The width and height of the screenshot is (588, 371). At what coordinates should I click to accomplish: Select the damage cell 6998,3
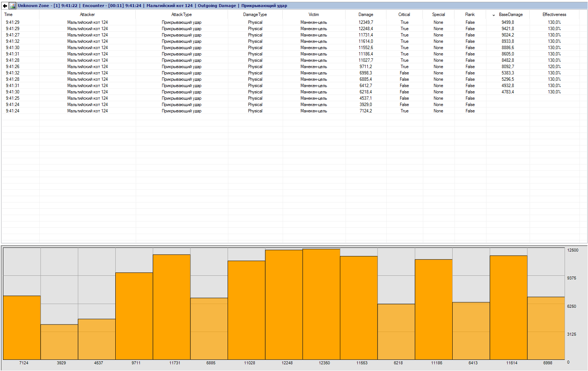tap(366, 73)
